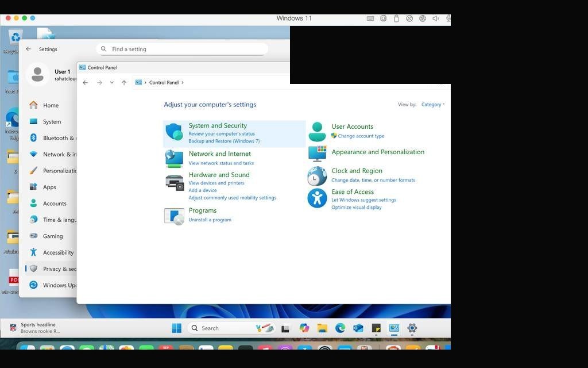Select Personalization in Settings sidebar
Screen dimensions: 588x368
pos(51,171)
